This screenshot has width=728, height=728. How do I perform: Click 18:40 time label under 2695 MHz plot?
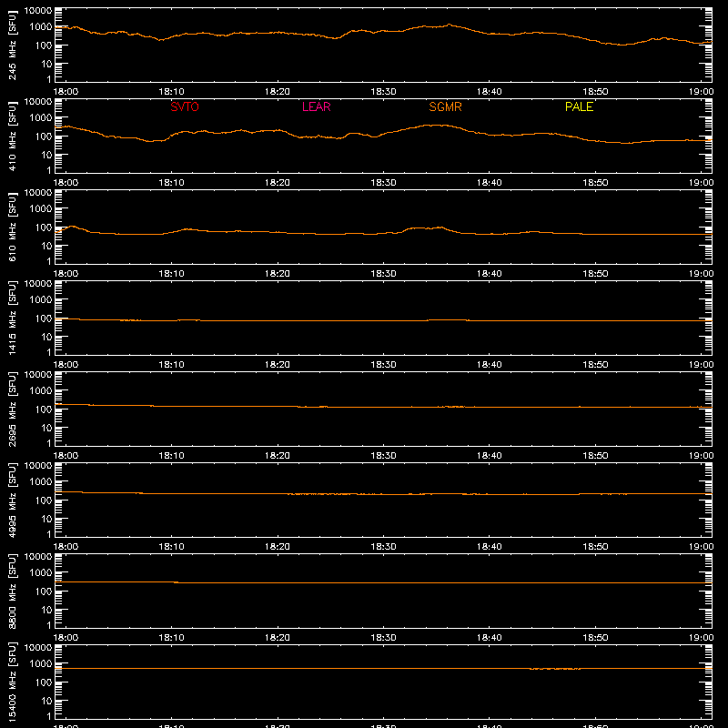pos(490,456)
